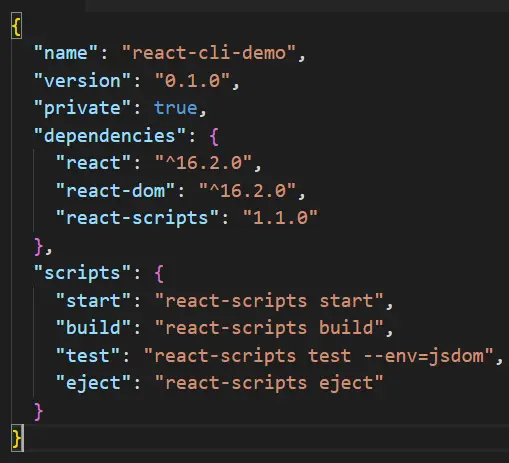
Task: Click the yellow closing brace on last line
Action: pos(17,438)
